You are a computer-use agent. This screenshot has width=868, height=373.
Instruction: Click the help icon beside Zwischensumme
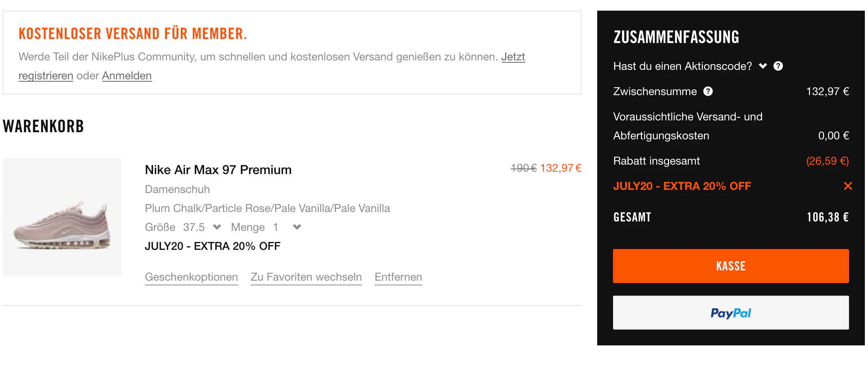coord(708,91)
